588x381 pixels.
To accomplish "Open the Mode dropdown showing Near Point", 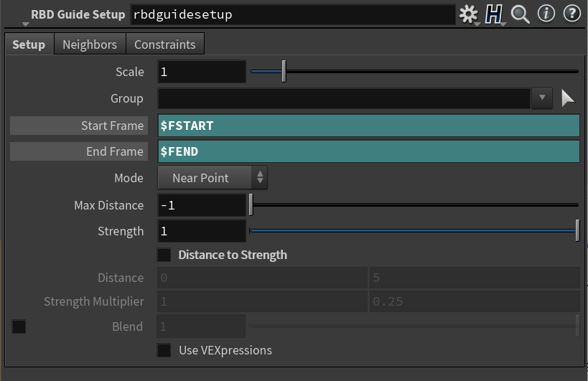I will (x=213, y=178).
